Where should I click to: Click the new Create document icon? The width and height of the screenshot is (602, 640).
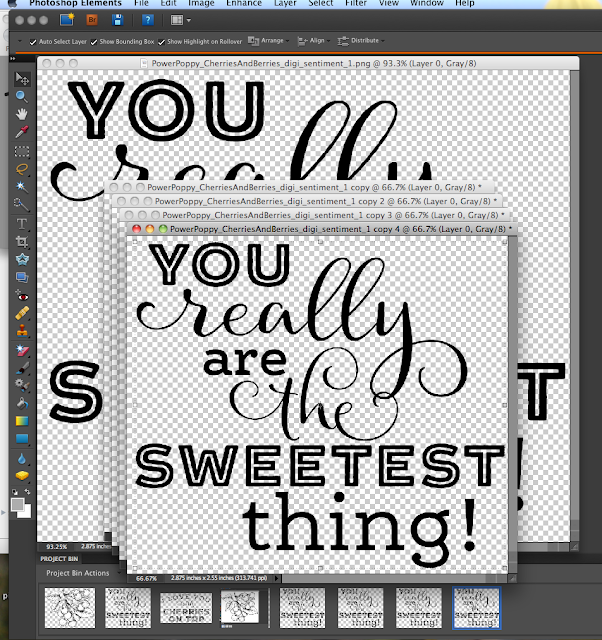click(x=67, y=20)
